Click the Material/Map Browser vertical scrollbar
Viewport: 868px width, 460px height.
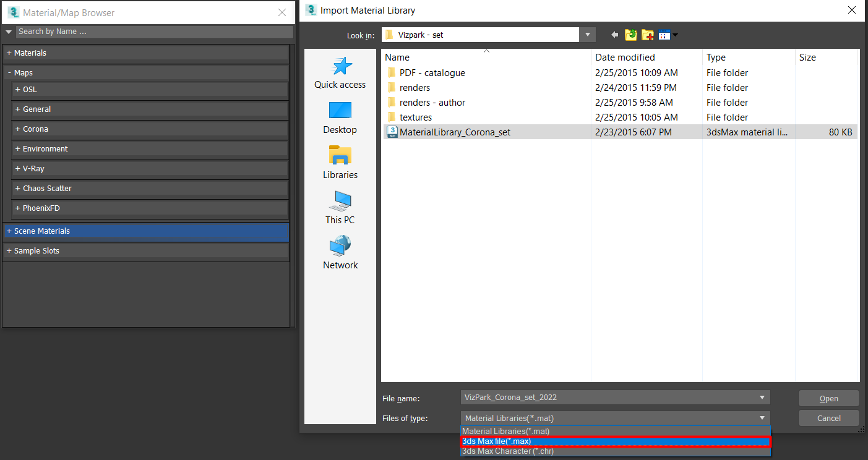[x=293, y=185]
